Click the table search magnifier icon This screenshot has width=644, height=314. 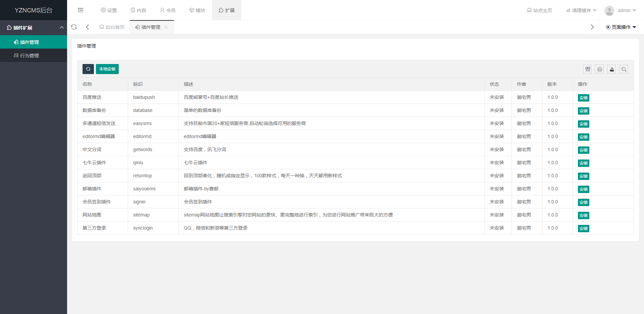[x=624, y=69]
